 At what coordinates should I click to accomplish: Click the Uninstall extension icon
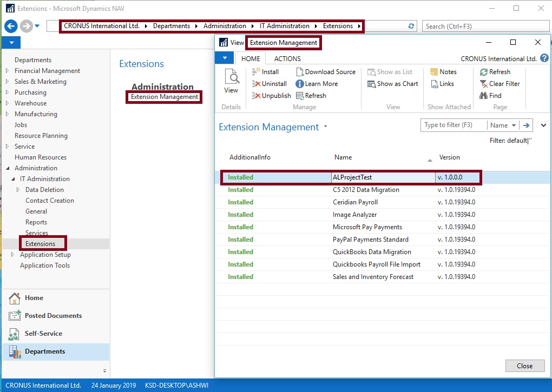257,84
